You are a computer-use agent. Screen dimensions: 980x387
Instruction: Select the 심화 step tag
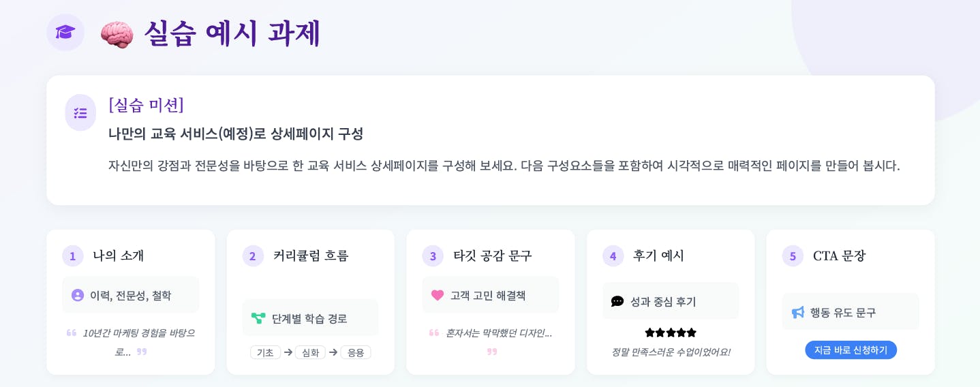(310, 352)
